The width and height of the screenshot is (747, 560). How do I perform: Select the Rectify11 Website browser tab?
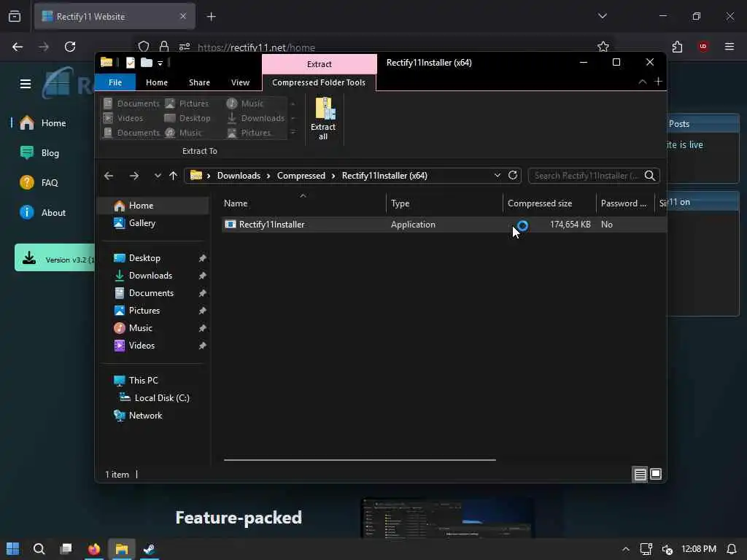[115, 17]
